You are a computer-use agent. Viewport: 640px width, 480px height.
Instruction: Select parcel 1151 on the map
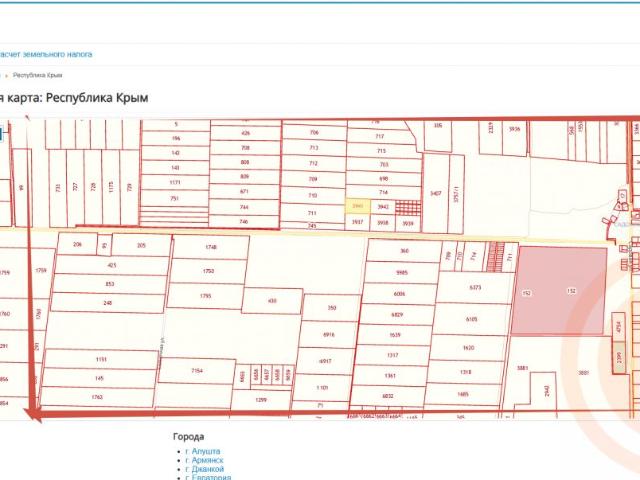[x=101, y=359]
